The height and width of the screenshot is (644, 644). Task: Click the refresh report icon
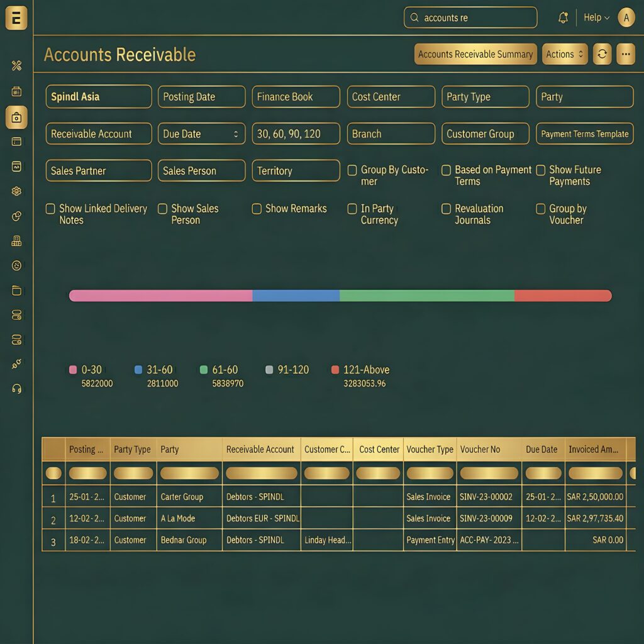tap(602, 54)
